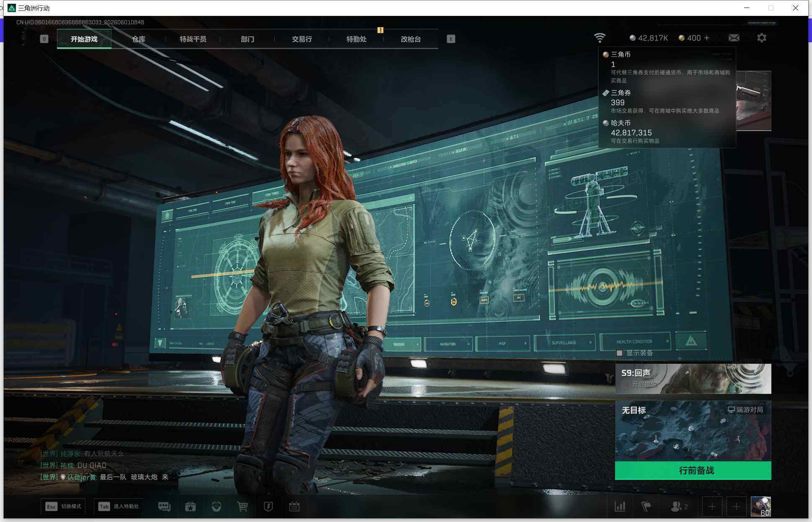Open the calendar events icon in bottom bar
Image resolution: width=812 pixels, height=522 pixels.
[x=294, y=507]
